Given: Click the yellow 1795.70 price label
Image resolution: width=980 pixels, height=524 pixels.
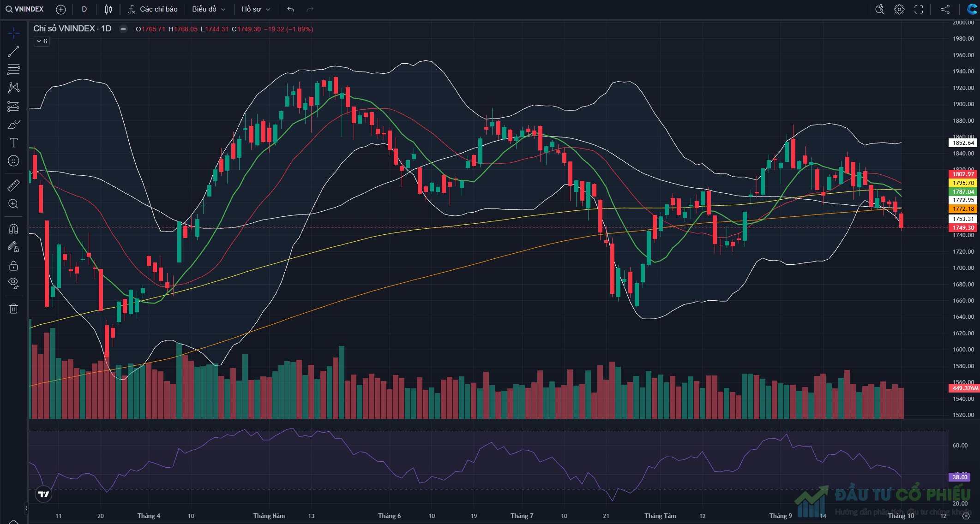Looking at the screenshot, I should point(963,183).
